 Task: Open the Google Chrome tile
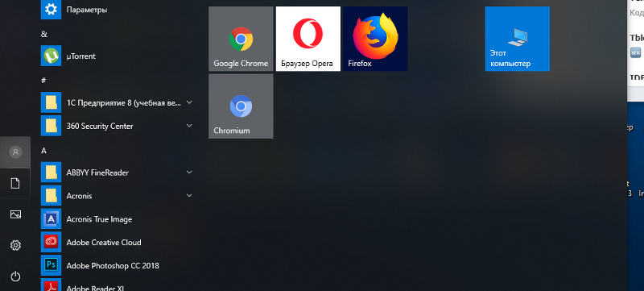[241, 39]
